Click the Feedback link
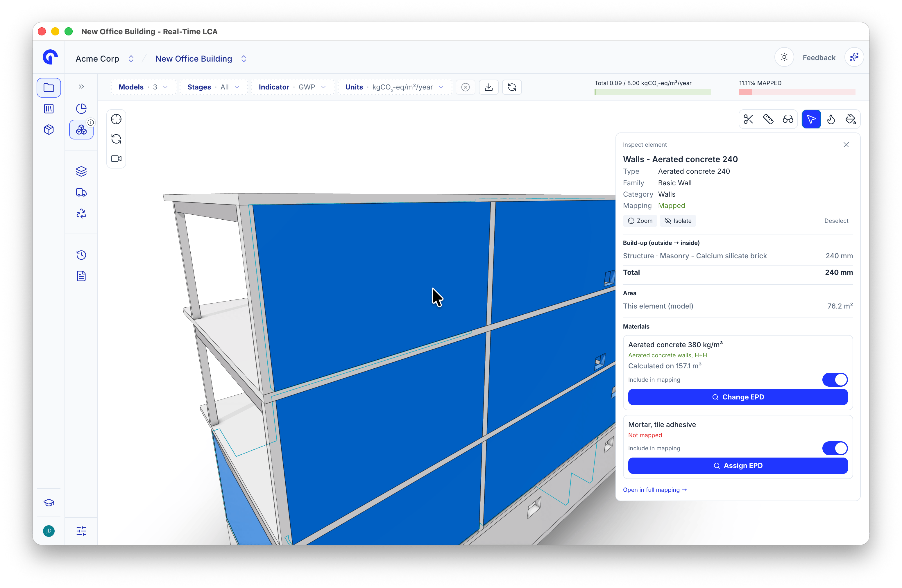902x588 pixels. [819, 58]
